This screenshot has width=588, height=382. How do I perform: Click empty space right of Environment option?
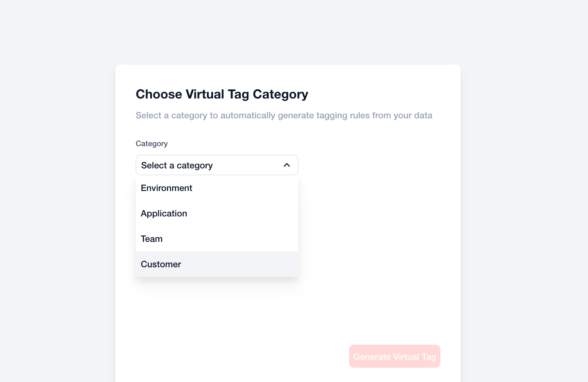[x=254, y=188]
